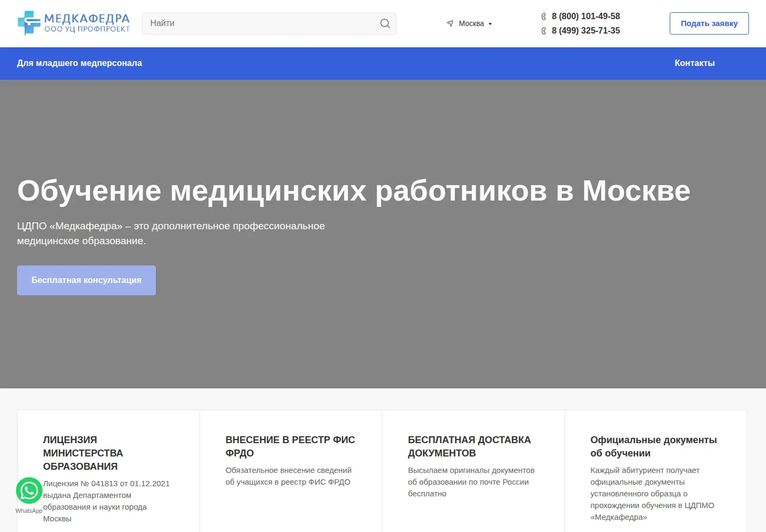Viewport: 766px width, 532px height.
Task: Click the Бесплатная консультация button
Action: pos(86,280)
